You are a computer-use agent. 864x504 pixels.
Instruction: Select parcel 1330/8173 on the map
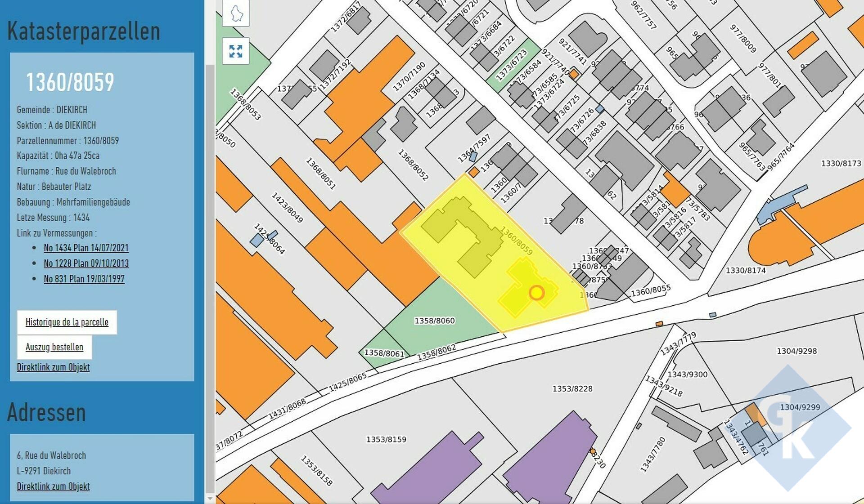(x=841, y=164)
